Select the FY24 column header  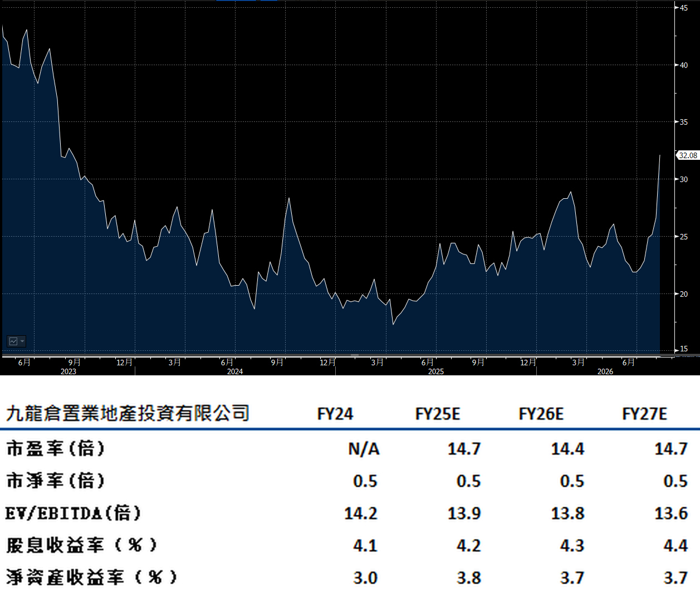pyautogui.click(x=335, y=414)
